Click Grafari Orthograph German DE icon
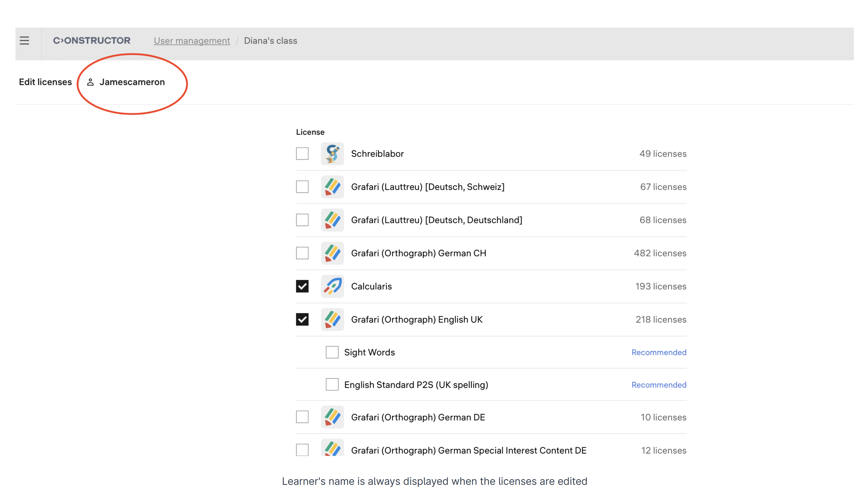The image size is (868, 488). tap(332, 417)
